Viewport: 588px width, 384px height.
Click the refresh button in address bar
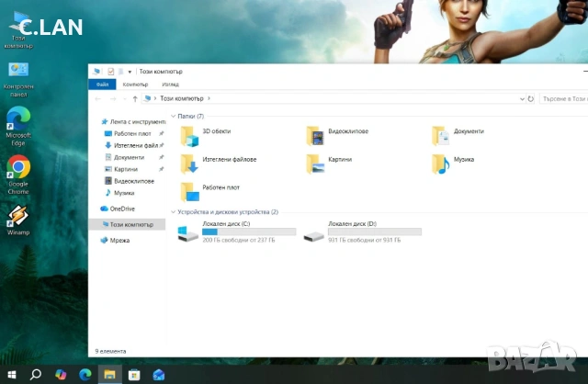coord(531,98)
